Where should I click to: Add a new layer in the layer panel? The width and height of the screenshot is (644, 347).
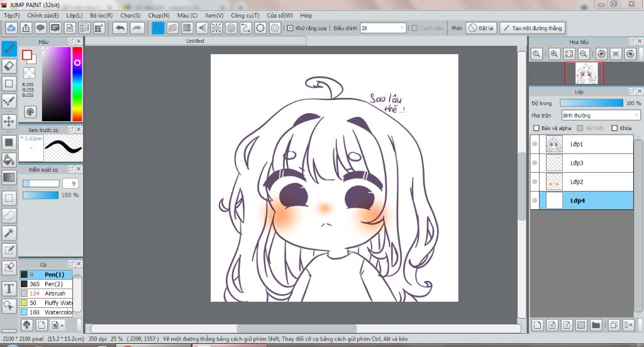(537, 325)
